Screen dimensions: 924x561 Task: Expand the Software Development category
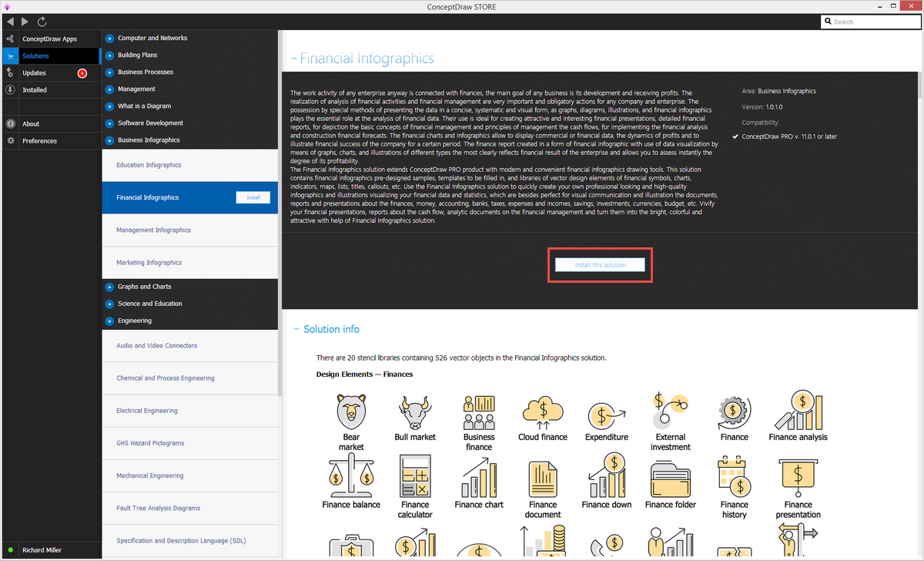[110, 123]
